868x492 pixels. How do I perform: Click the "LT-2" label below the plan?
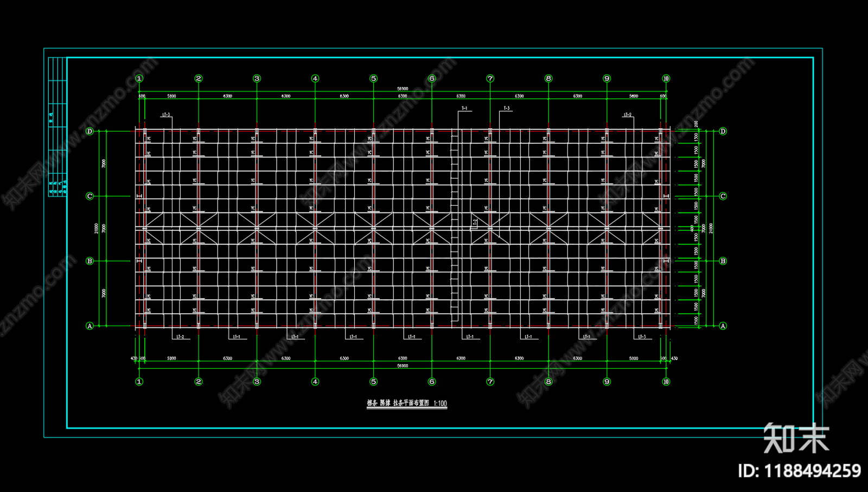(180, 337)
